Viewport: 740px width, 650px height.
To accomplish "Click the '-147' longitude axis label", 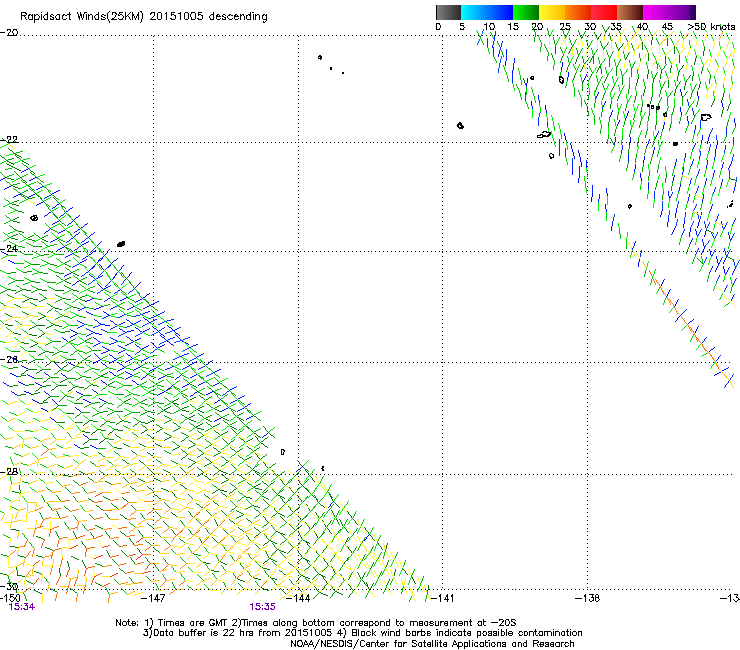I will click(x=153, y=598).
